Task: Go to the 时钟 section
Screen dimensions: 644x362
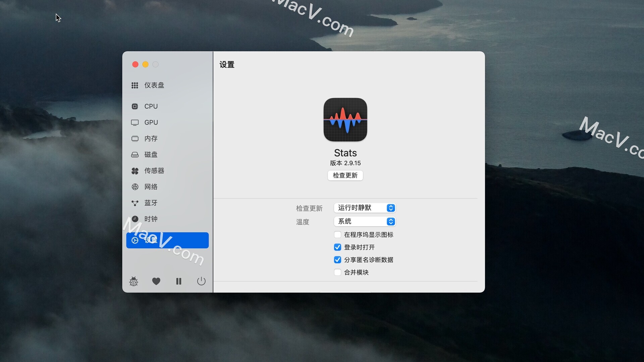Action: (x=167, y=219)
